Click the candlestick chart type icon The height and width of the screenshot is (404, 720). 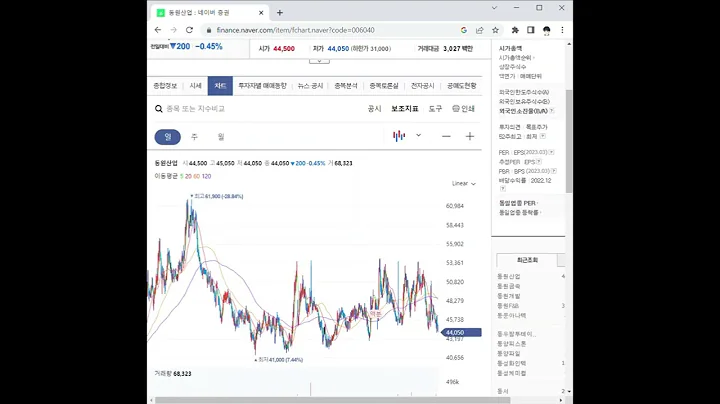coord(399,136)
